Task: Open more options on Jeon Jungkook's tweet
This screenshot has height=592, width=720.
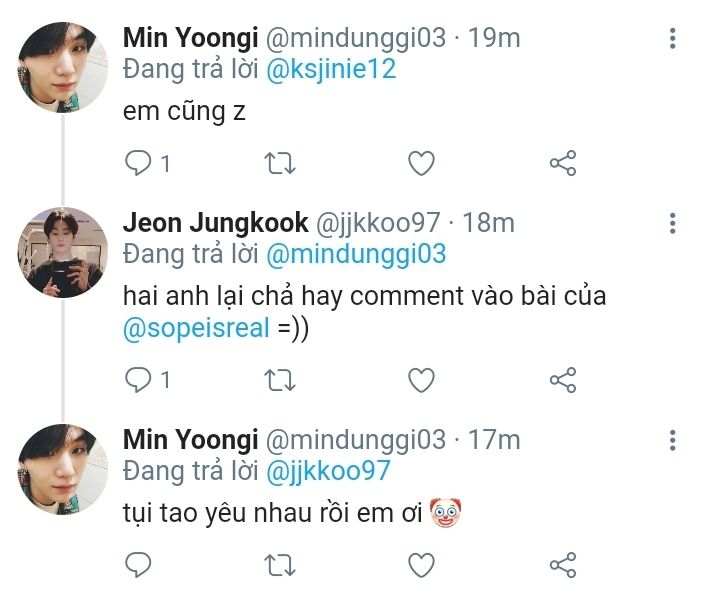Action: [672, 223]
